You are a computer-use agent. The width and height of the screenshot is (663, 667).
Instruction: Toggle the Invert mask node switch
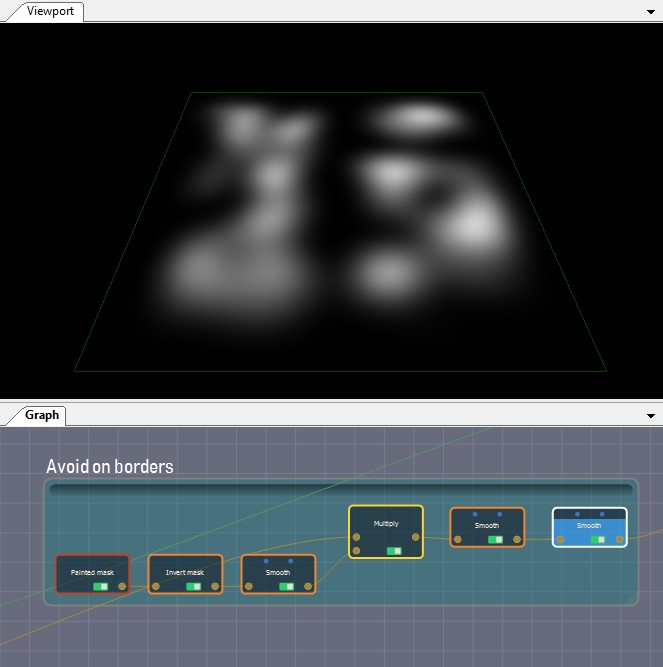point(194,587)
